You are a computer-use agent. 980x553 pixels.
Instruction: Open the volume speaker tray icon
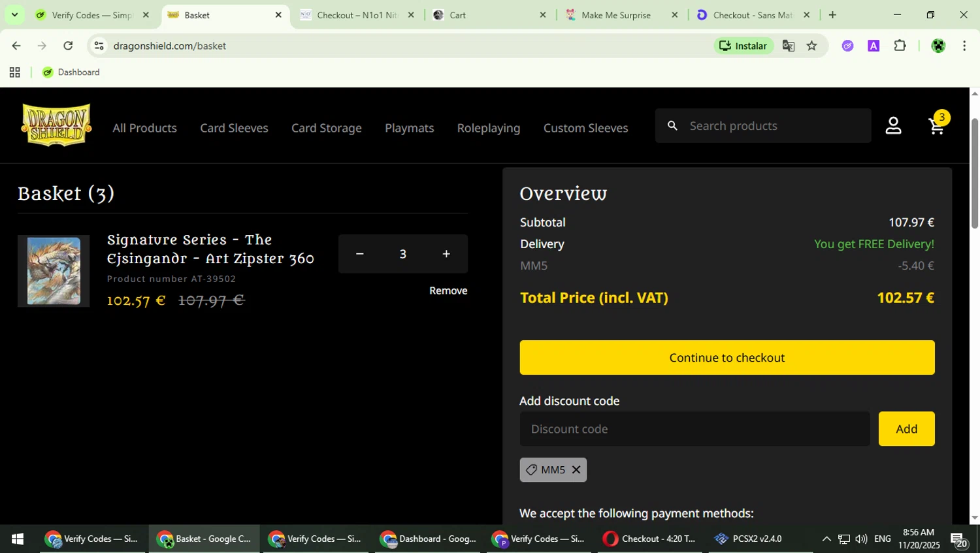pyautogui.click(x=861, y=539)
